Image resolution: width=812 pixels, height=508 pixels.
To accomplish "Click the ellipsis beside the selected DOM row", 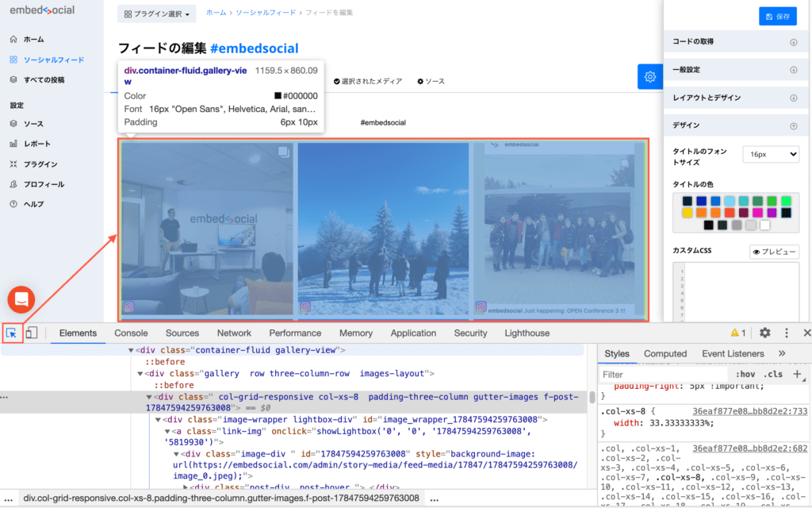I will (x=4, y=397).
